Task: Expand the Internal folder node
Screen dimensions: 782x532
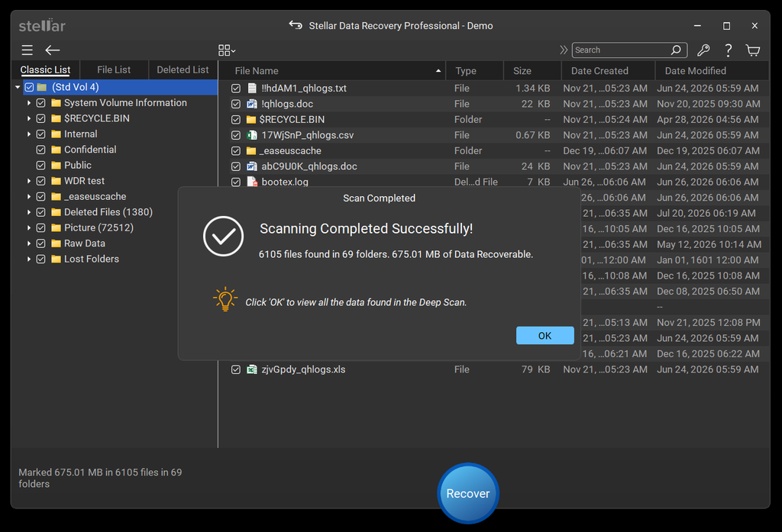Action: [x=29, y=134]
